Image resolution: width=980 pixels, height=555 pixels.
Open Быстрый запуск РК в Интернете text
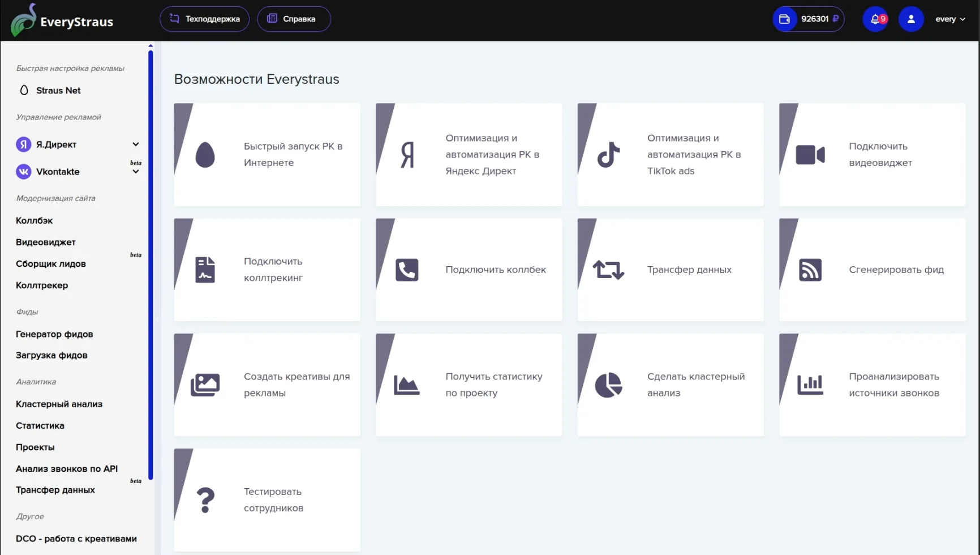click(x=293, y=155)
